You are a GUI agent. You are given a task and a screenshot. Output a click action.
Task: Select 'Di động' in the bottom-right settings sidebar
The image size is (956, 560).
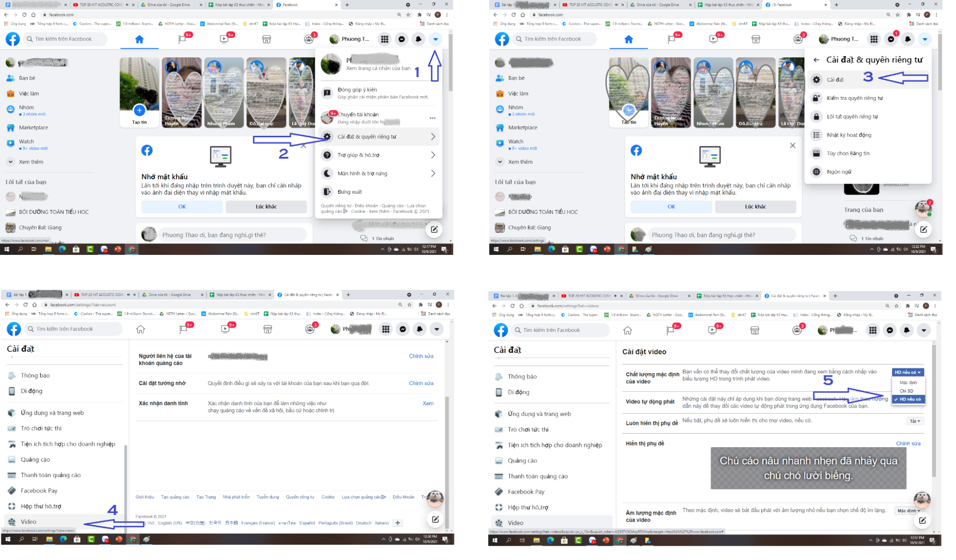551,392
